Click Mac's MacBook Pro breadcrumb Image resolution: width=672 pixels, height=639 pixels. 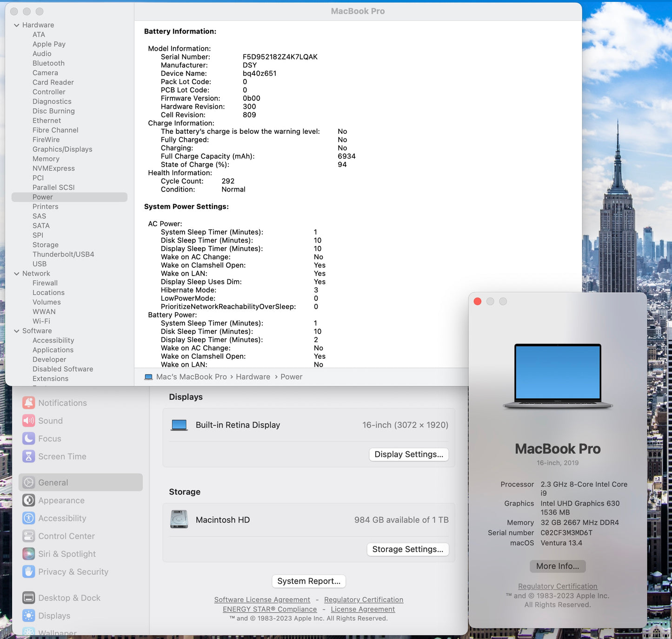click(x=191, y=376)
